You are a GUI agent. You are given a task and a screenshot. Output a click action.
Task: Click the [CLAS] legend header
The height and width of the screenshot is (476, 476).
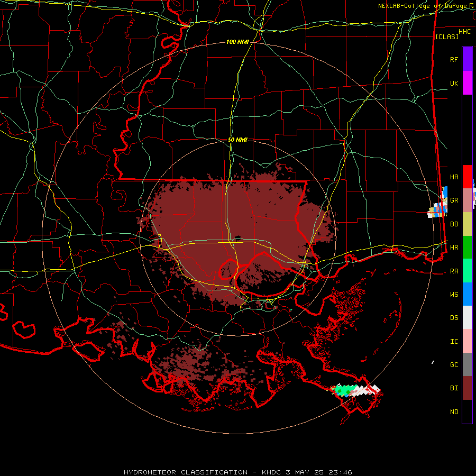pos(447,36)
